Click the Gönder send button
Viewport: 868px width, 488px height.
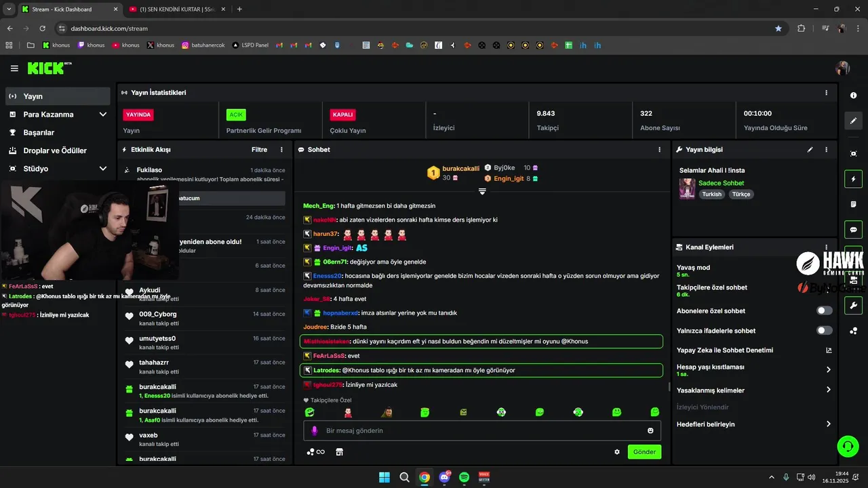[x=644, y=451]
